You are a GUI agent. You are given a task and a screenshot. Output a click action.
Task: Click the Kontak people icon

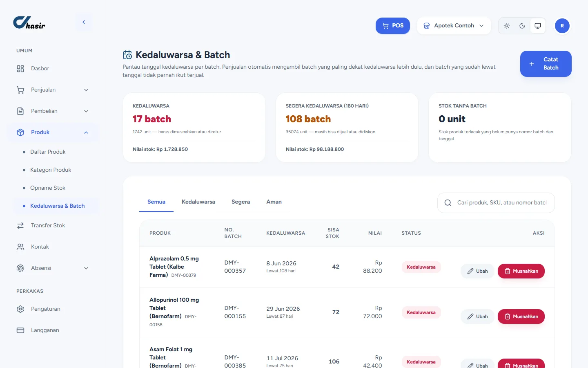20,247
